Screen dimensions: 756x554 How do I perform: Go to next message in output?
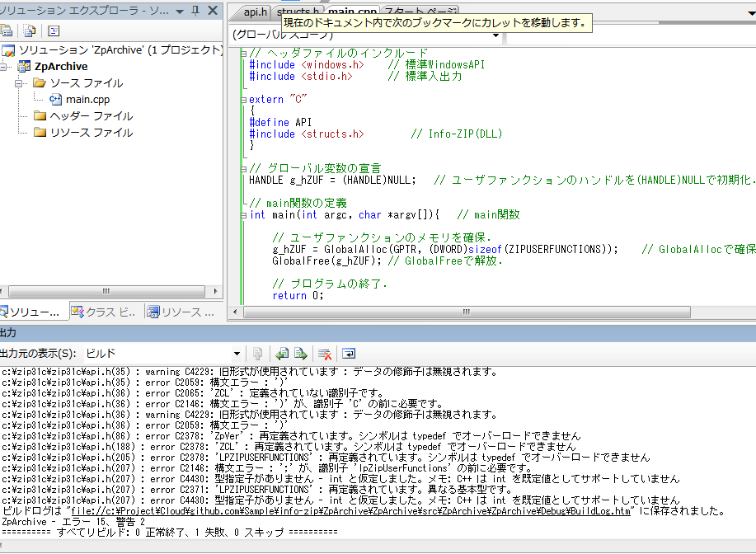click(x=301, y=354)
